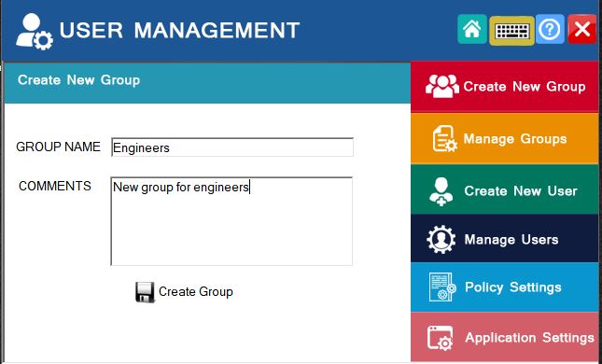Click the Create New Group people icon
Viewport: 602px width, 364px height.
click(442, 87)
